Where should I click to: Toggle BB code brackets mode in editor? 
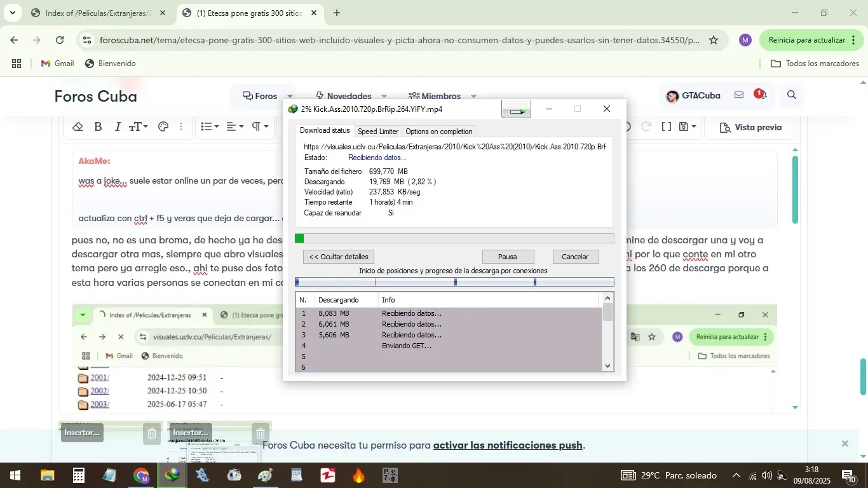(667, 127)
